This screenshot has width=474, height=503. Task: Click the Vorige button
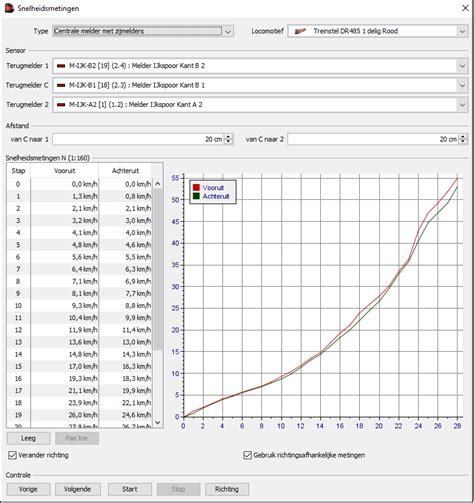pos(28,489)
